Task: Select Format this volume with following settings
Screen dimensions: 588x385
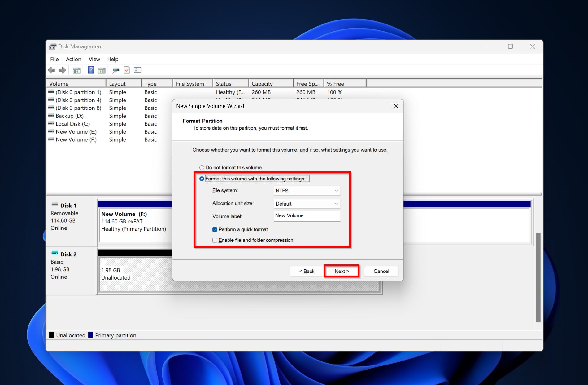Action: pos(202,179)
